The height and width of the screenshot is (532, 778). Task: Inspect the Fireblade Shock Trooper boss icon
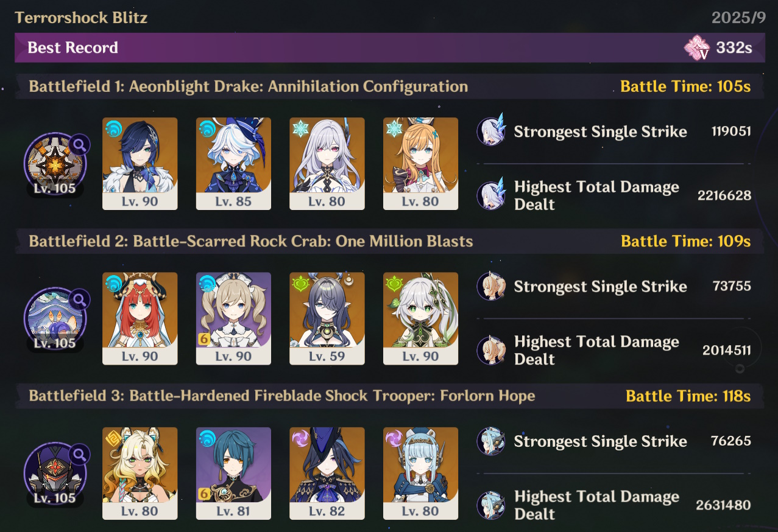(x=55, y=474)
